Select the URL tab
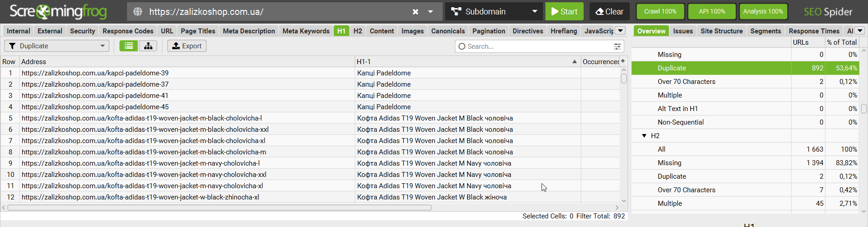The height and width of the screenshot is (227, 868). [x=167, y=31]
